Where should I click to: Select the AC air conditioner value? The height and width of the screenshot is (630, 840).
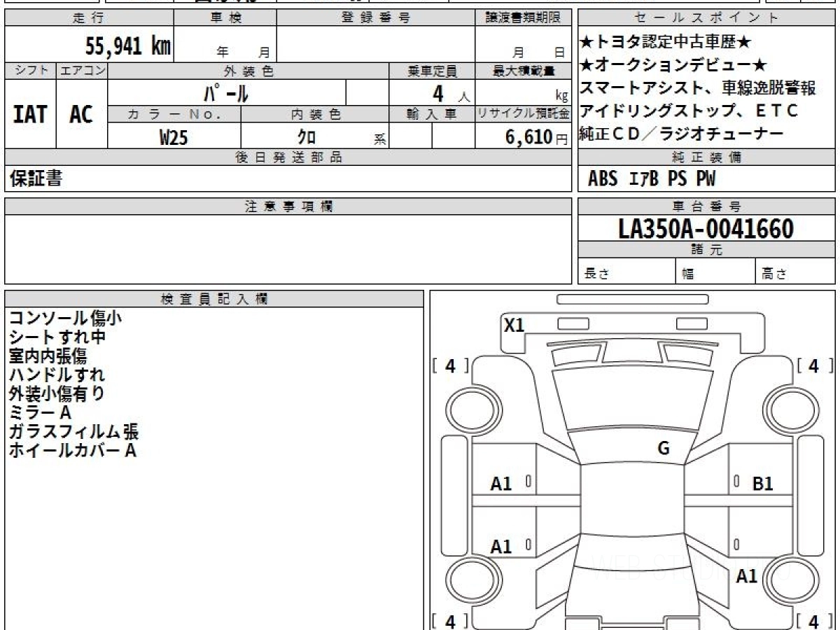pos(81,114)
